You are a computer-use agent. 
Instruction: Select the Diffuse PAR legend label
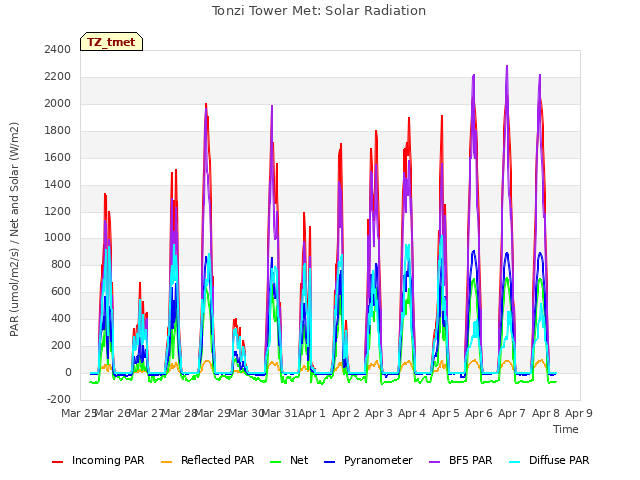click(559, 460)
